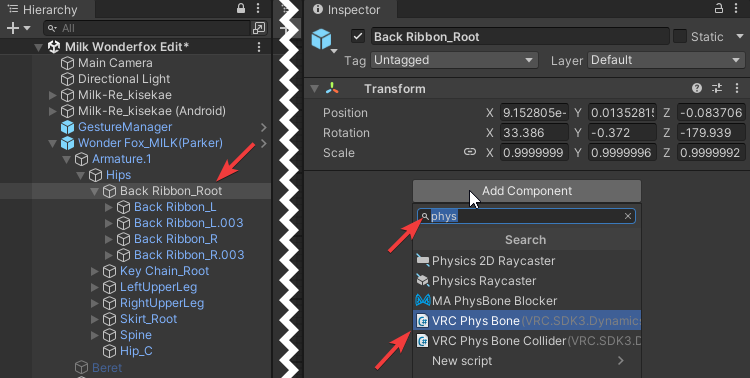The image size is (750, 378).
Task: Collapse the Transform component foldout
Action: coord(315,89)
